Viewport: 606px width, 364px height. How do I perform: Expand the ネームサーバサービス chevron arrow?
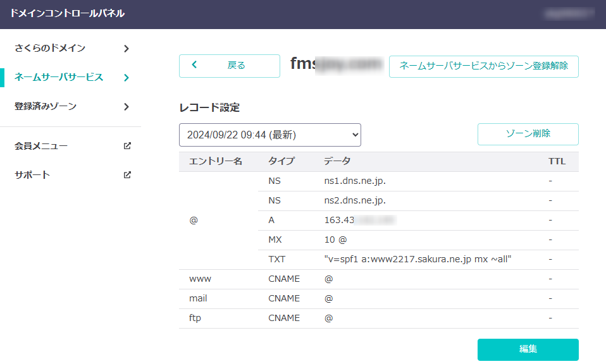click(x=127, y=78)
